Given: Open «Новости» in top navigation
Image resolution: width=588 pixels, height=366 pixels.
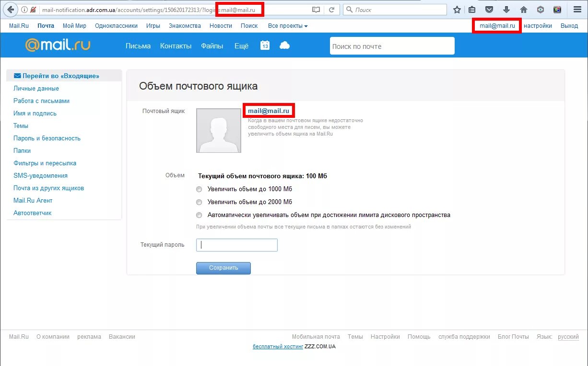Looking at the screenshot, I should coord(221,26).
